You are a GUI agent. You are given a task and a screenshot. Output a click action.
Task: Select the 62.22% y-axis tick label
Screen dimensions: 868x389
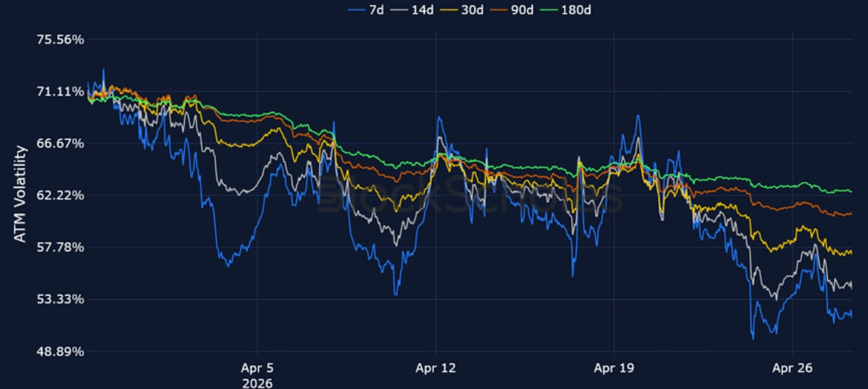click(x=59, y=196)
